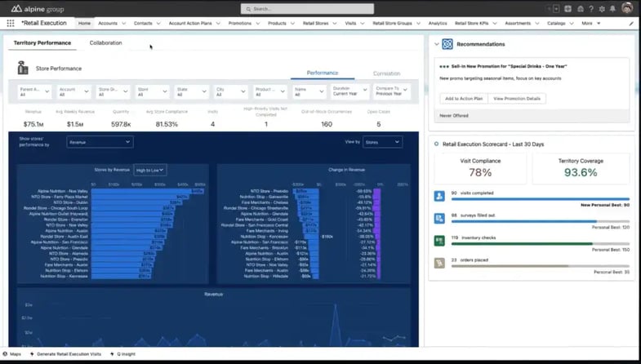Open the Home navigation tab

click(84, 24)
